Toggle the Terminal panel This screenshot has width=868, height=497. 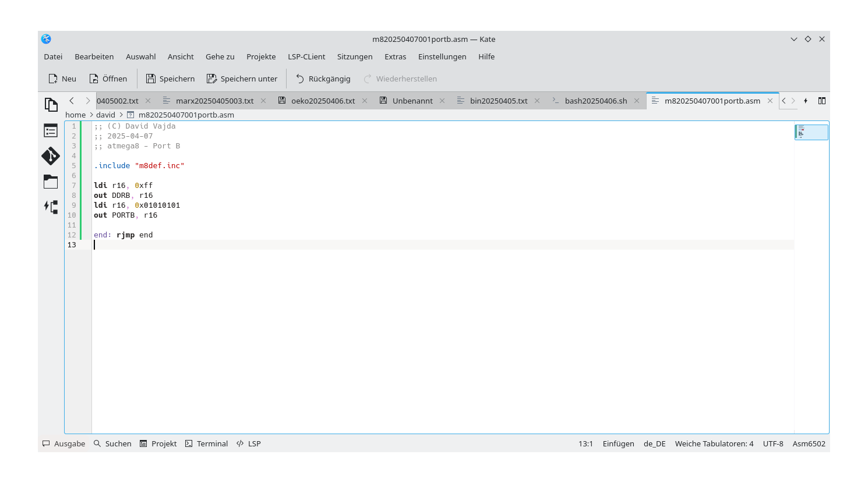(x=206, y=443)
